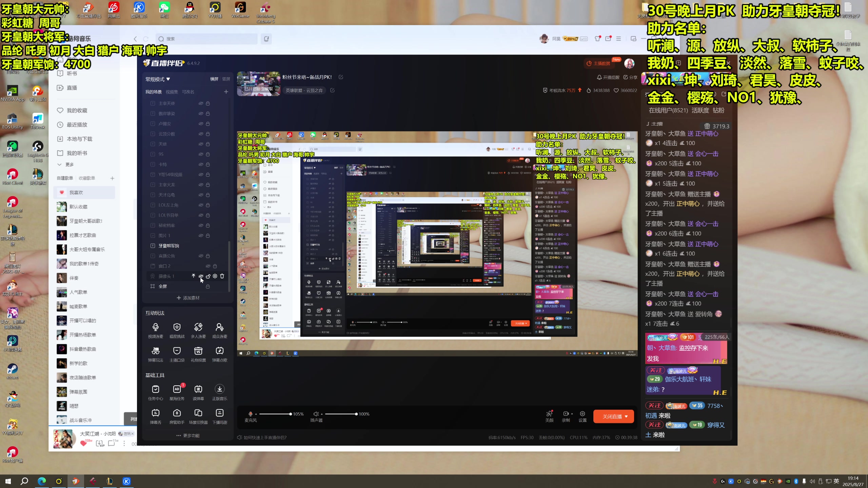Open the 任务中心 task center
868x488 pixels.
[x=155, y=392]
